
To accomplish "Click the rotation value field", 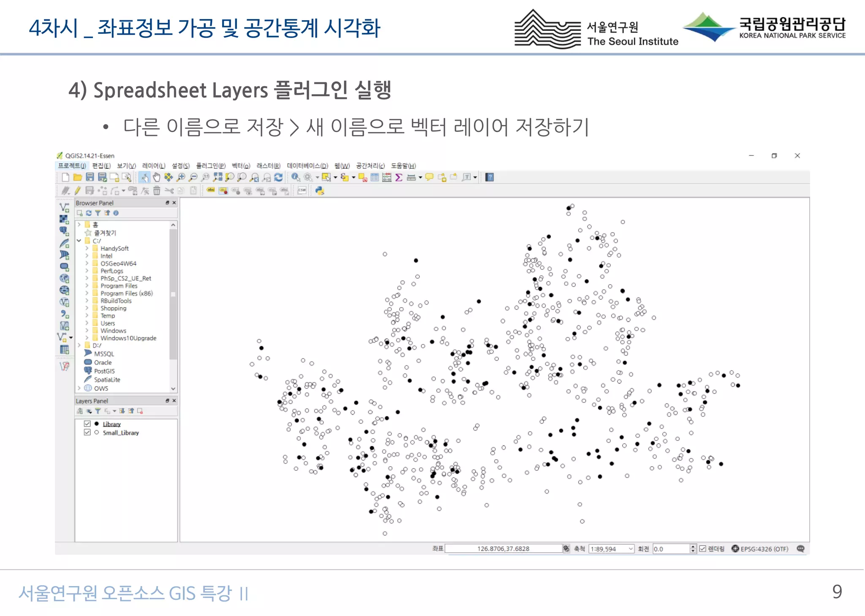I will coord(671,549).
